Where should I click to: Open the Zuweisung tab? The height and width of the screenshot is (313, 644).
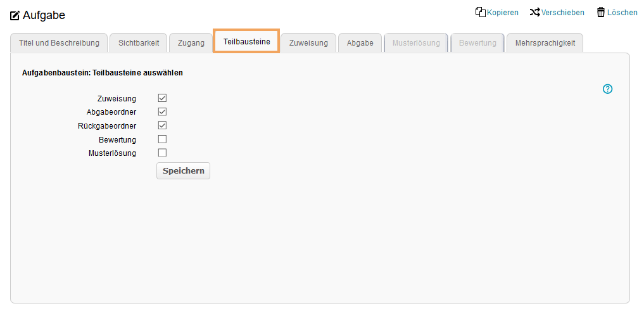308,43
